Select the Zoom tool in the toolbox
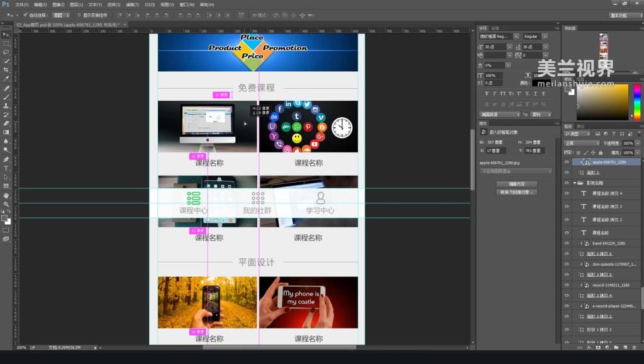Screen dimensions: 644x364 (x=6, y=204)
